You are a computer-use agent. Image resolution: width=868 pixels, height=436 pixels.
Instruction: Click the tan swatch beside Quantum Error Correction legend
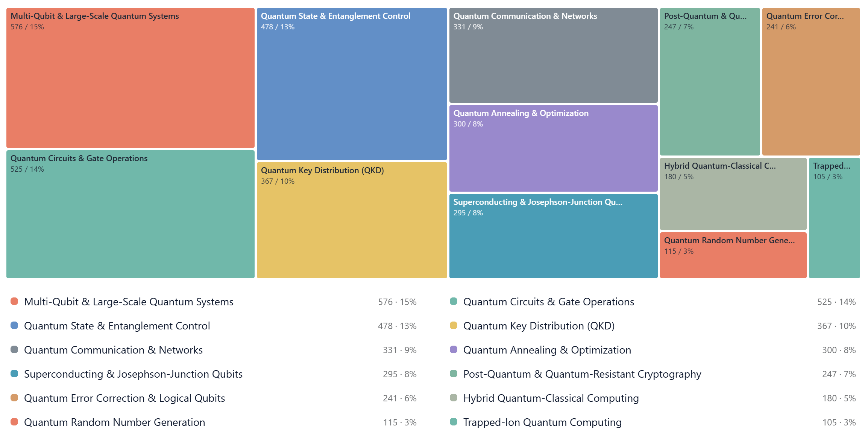point(14,398)
